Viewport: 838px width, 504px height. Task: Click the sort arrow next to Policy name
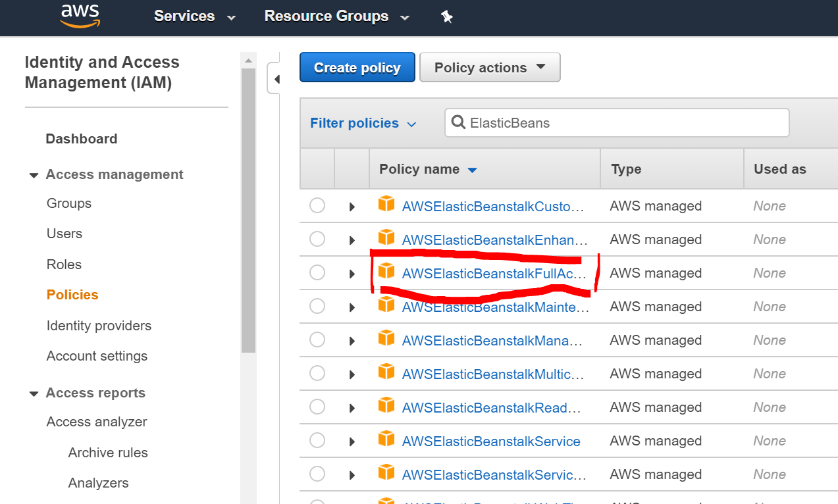click(472, 170)
